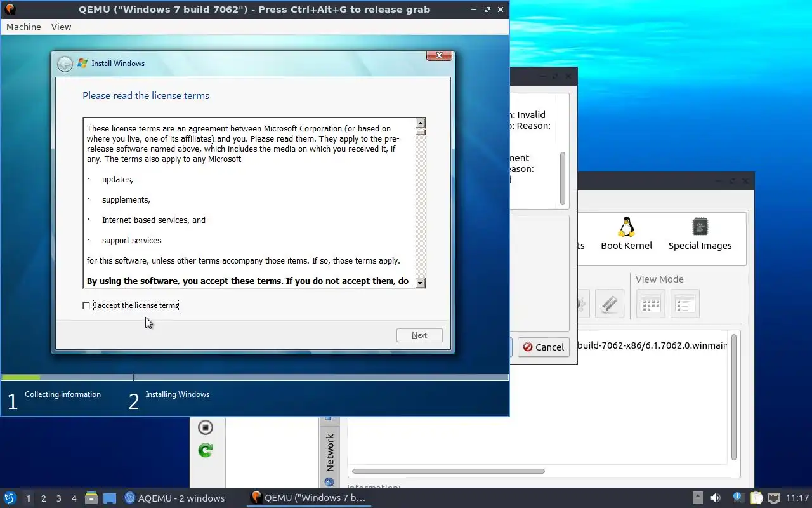
Task: Click the 'Internet-based services, and' license line
Action: (x=154, y=220)
